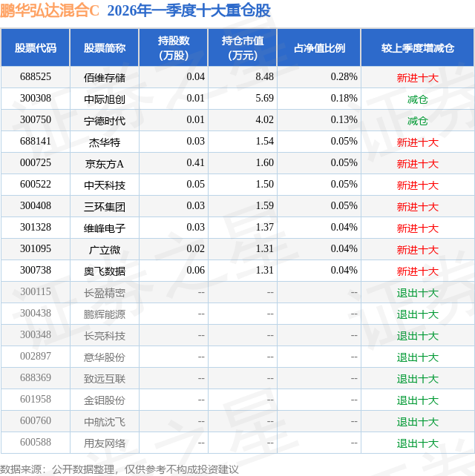The height and width of the screenshot is (476, 475).
Task: Click market value 8.48
Action: [x=264, y=77]
